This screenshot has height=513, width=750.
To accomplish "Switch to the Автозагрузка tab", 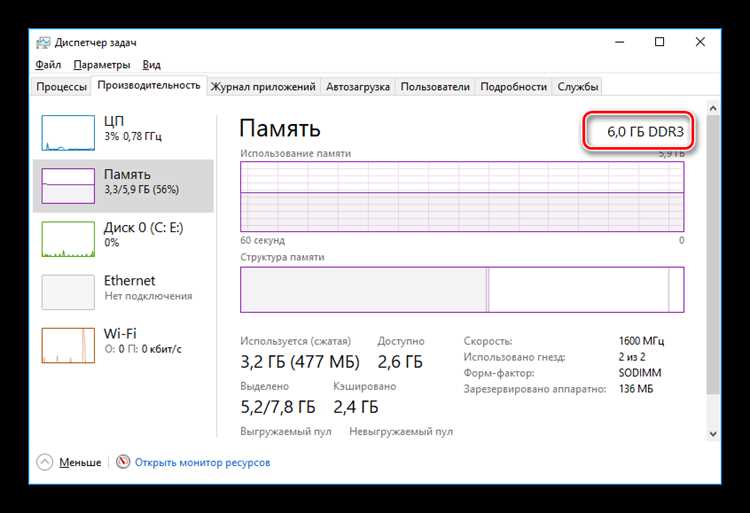I will click(358, 87).
